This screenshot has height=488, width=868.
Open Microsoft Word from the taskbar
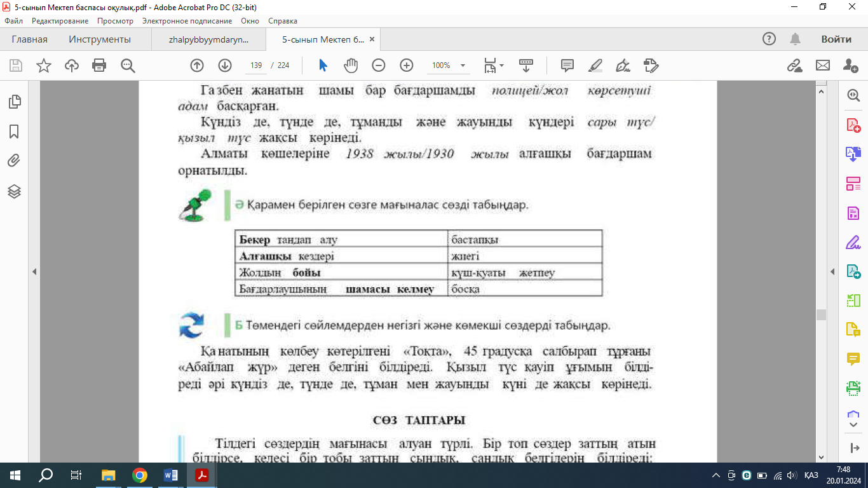click(171, 475)
